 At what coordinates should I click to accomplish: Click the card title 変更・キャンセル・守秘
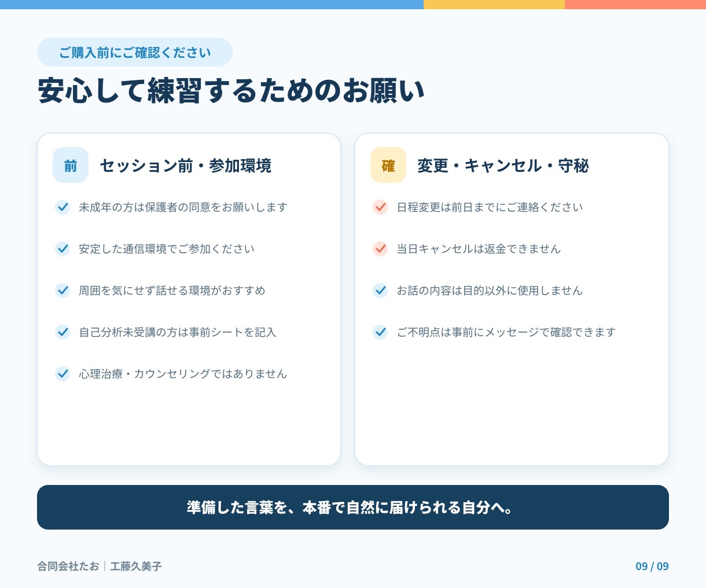[x=503, y=166]
